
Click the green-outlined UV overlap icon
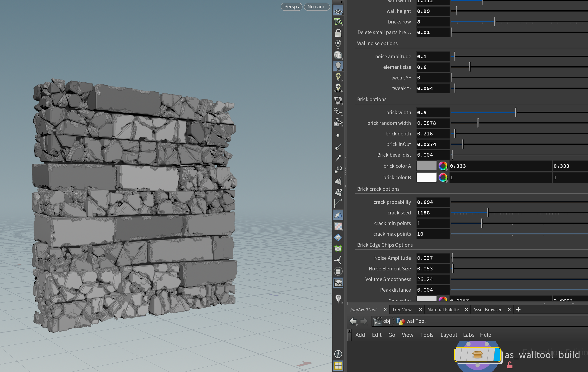338,249
